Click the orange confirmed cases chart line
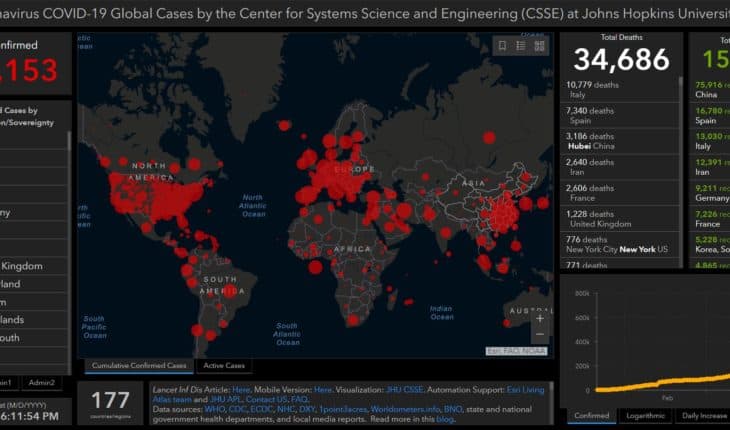This screenshot has height=430, width=730. (661, 383)
